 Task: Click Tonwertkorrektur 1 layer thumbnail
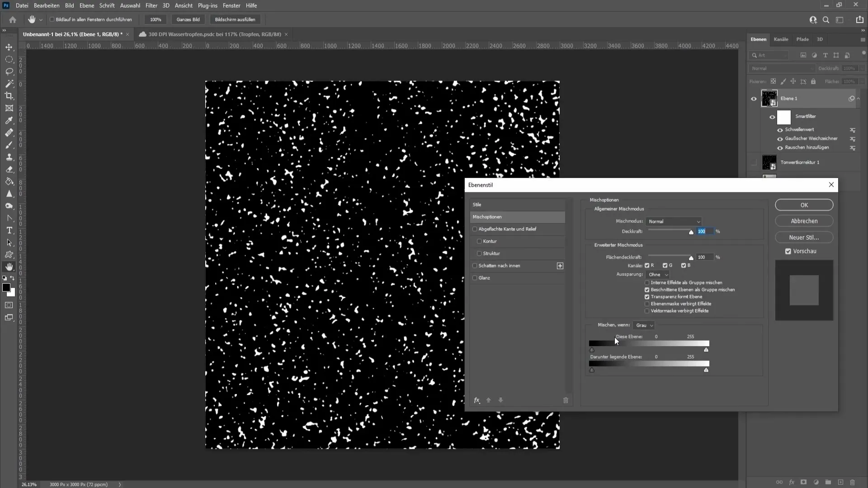click(769, 162)
